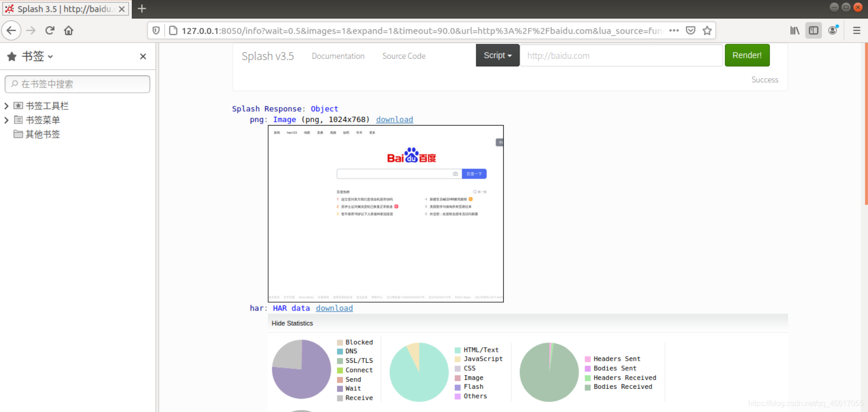Screen dimensions: 868x412
Task: Select the Splash 3.5 browser tab
Action: pos(66,9)
